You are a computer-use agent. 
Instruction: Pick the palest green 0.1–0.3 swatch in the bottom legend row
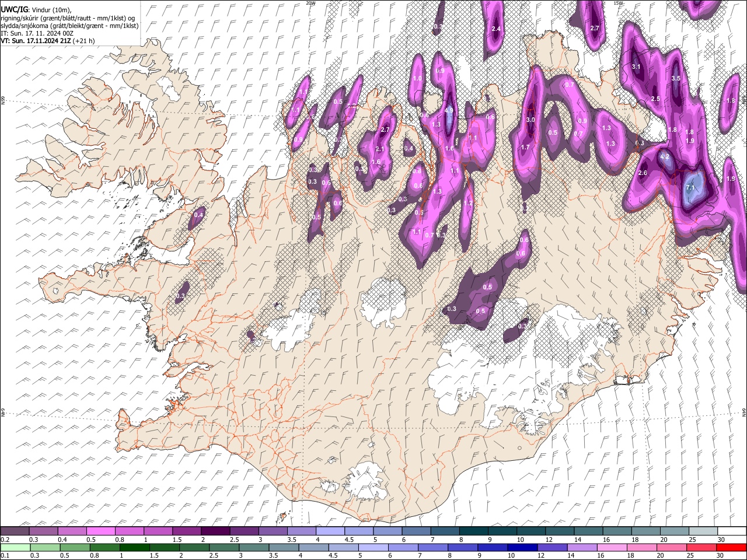pos(15,547)
